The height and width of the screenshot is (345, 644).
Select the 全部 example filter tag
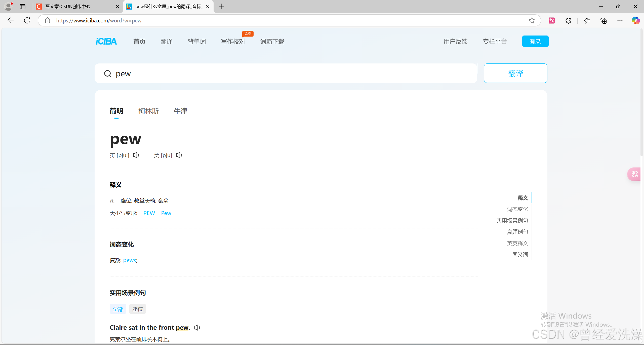[118, 309]
